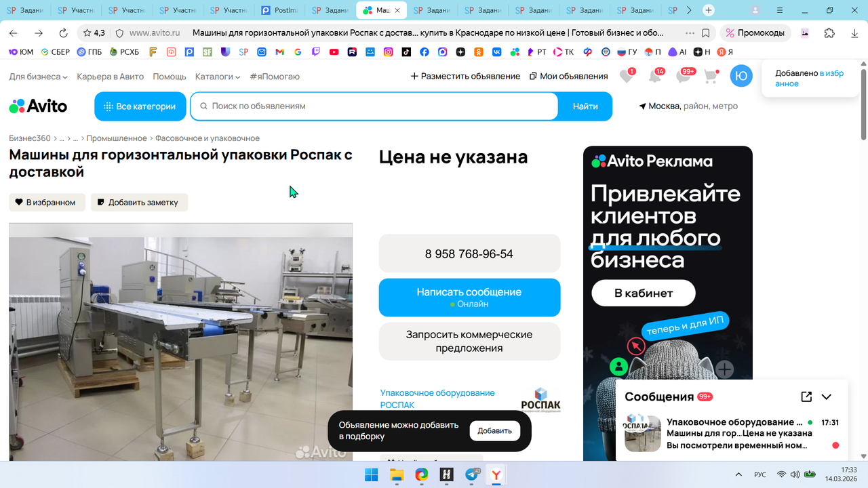The height and width of the screenshot is (488, 868).
Task: Bookmark this page in address bar
Action: click(706, 33)
